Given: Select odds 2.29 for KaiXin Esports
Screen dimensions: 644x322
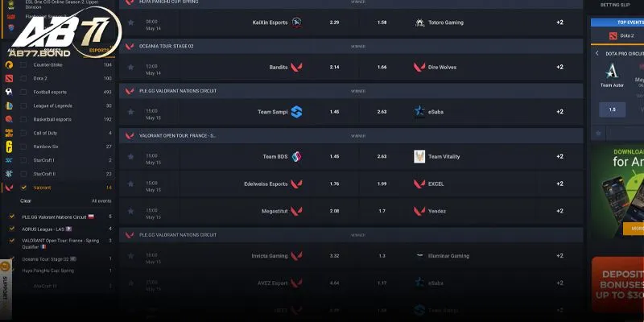Looking at the screenshot, I should click(334, 23).
